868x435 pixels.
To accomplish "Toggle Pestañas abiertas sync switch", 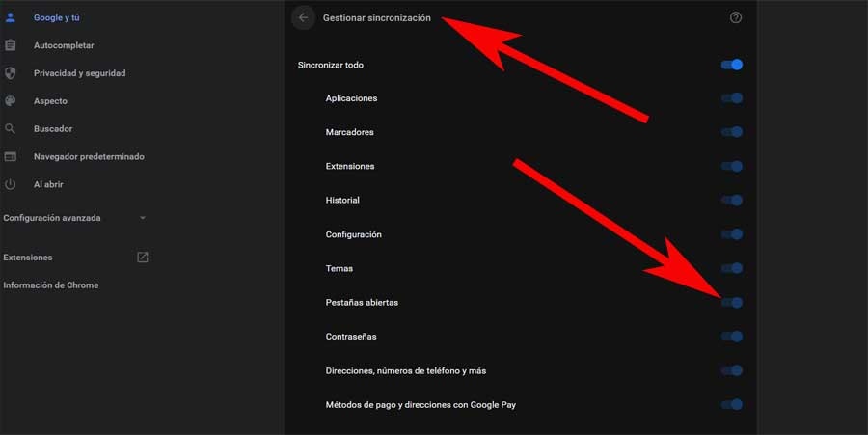I will (731, 303).
